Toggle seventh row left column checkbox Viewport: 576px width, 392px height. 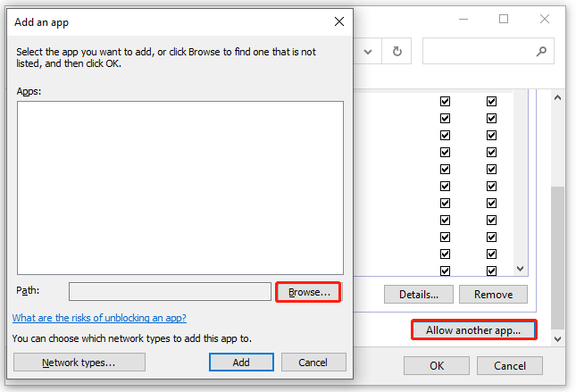click(445, 204)
